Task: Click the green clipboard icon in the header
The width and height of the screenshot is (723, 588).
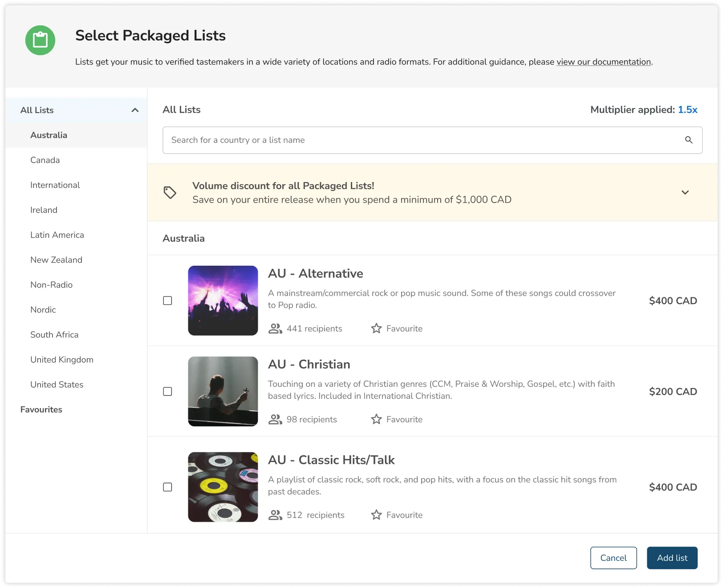Action: [x=40, y=40]
